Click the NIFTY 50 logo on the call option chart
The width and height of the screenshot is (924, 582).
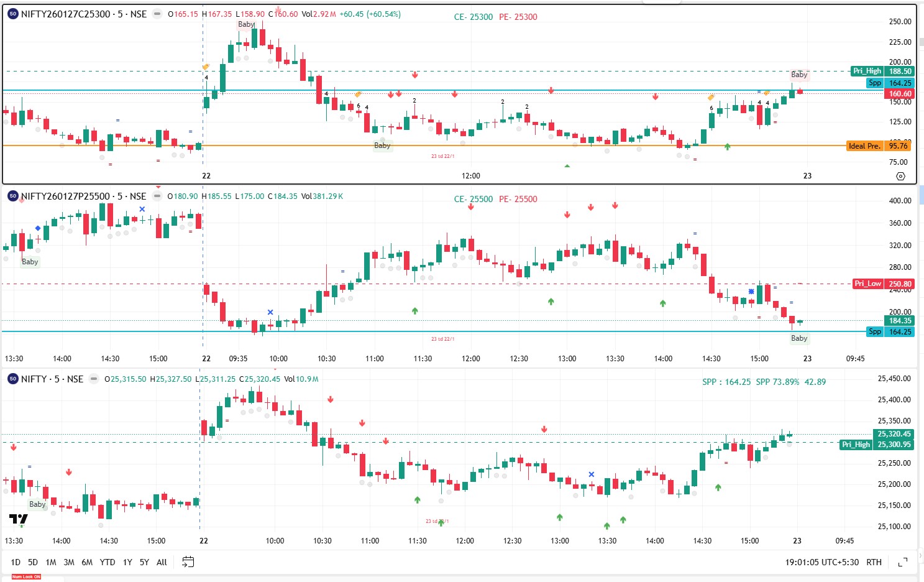coord(12,13)
